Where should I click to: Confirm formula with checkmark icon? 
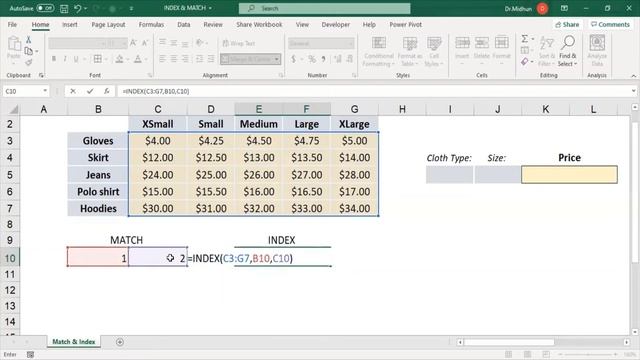point(90,91)
